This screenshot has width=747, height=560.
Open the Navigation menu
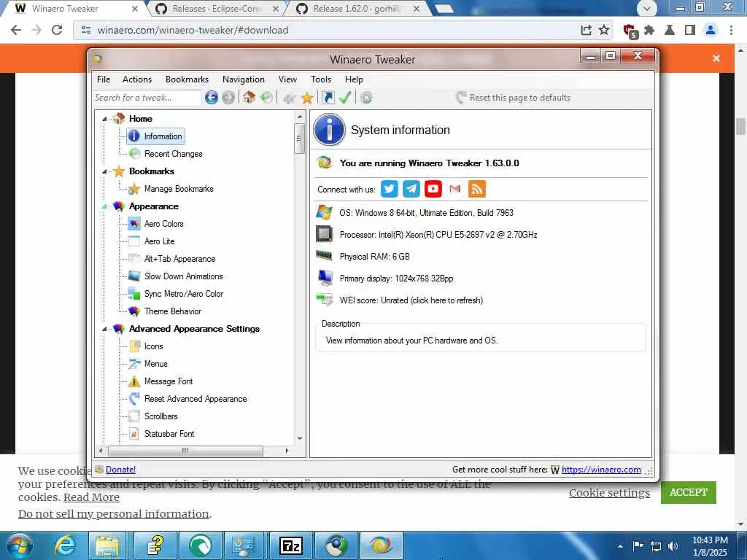tap(244, 79)
